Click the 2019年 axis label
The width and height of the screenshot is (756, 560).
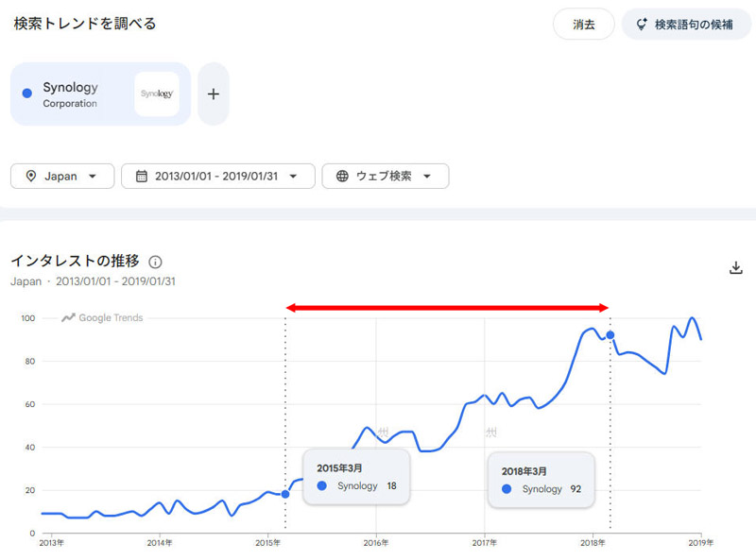701,543
